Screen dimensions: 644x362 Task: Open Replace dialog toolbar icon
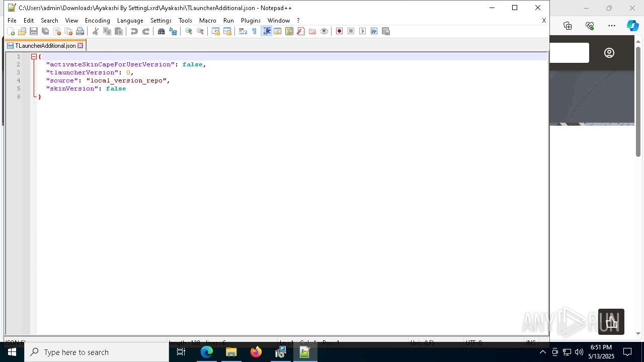(x=173, y=31)
